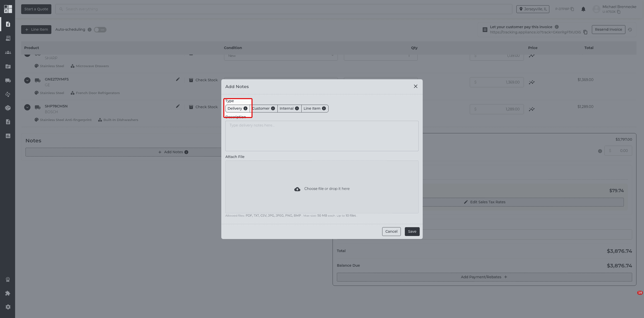Close the Add Notes dialog

click(x=415, y=86)
